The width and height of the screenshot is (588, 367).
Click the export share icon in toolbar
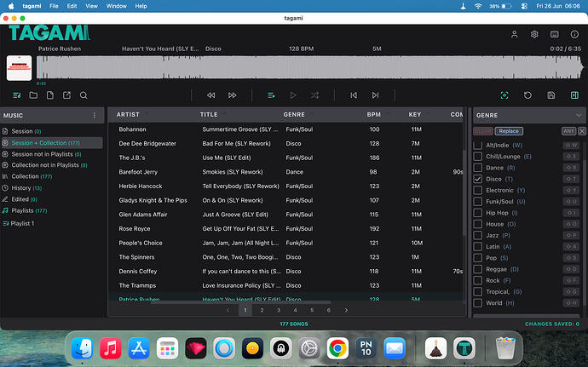click(66, 95)
